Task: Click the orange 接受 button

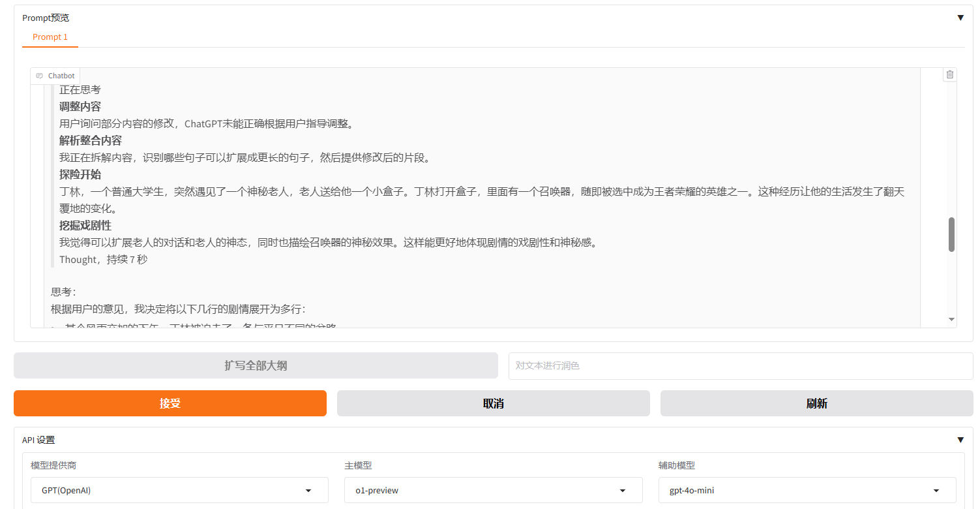Action: coord(170,403)
